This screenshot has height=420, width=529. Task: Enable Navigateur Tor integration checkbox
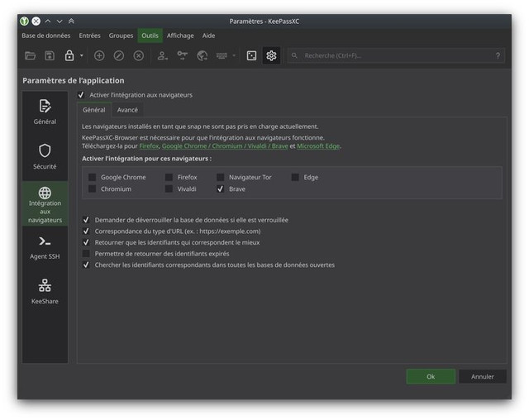(x=221, y=177)
